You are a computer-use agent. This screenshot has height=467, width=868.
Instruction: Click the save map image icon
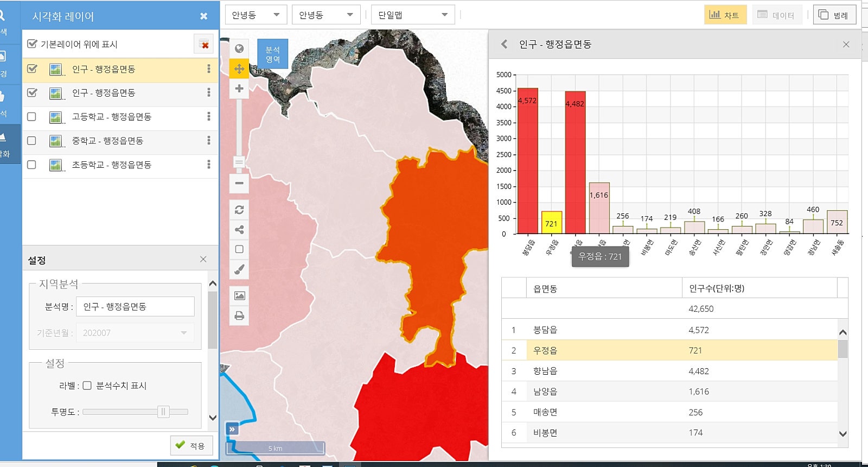point(239,295)
